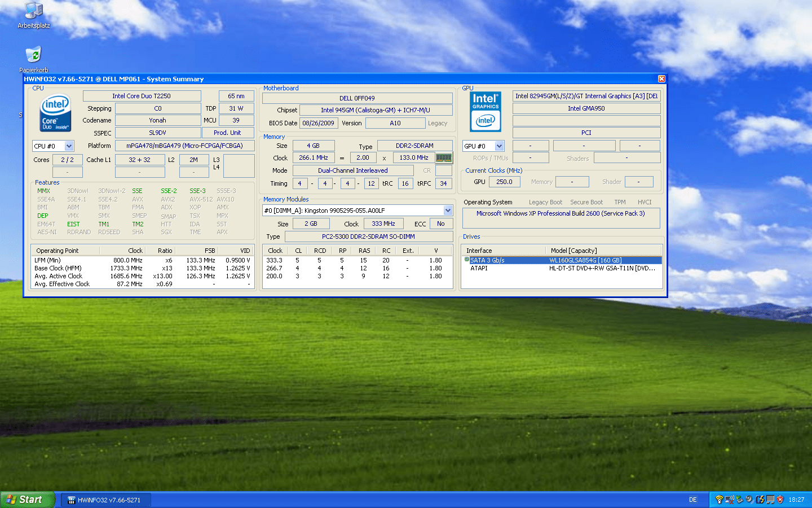Screen dimensions: 812x508
Task: Click the 31 W TDP value
Action: click(236, 108)
